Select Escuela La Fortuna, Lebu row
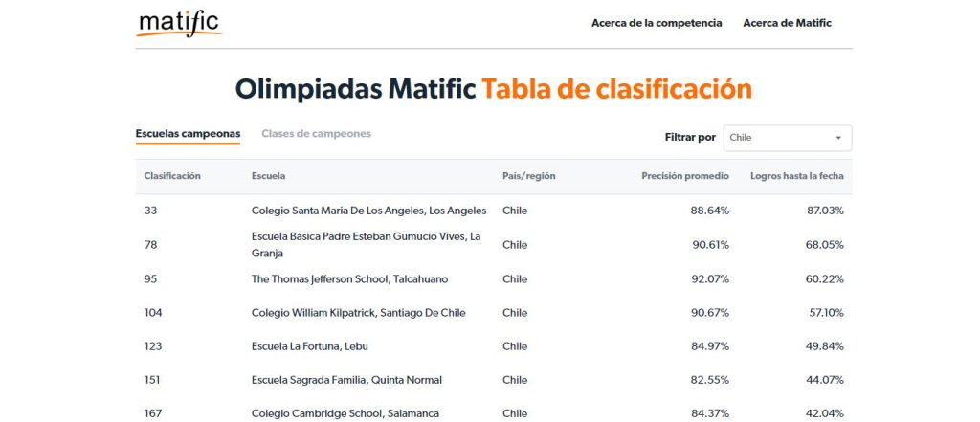Viewport: 980px width, 422px height. (494, 346)
